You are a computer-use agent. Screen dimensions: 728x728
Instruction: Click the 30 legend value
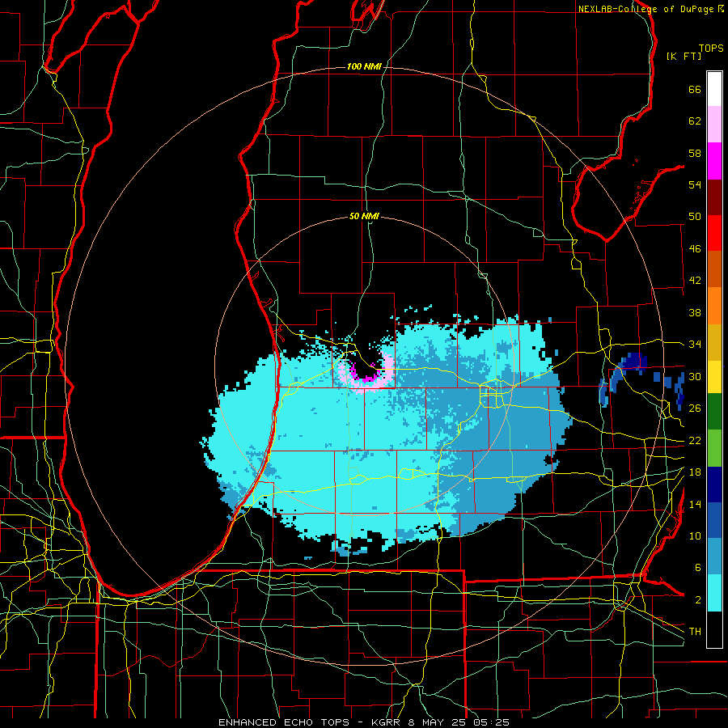[695, 376]
